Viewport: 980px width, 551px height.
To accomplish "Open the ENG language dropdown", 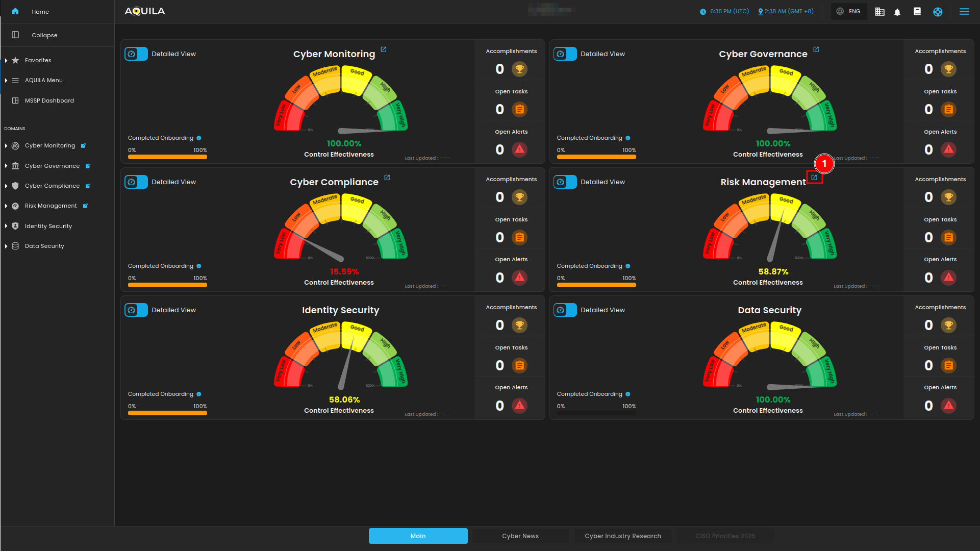I will click(x=848, y=11).
